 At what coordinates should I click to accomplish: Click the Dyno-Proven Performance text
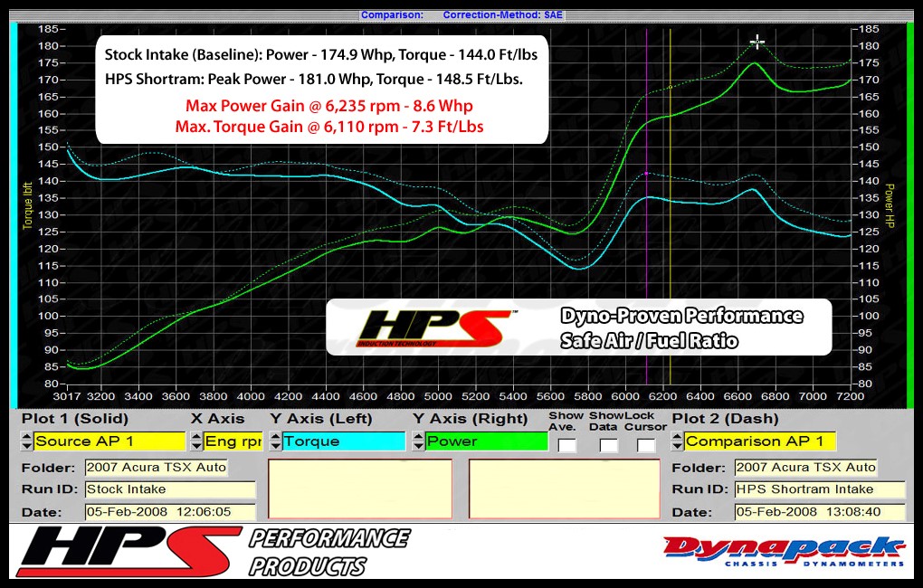click(x=681, y=316)
